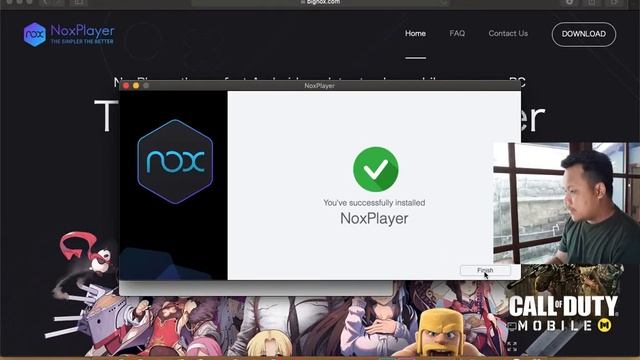
Task: Open the FAQ page link
Action: pyautogui.click(x=457, y=33)
